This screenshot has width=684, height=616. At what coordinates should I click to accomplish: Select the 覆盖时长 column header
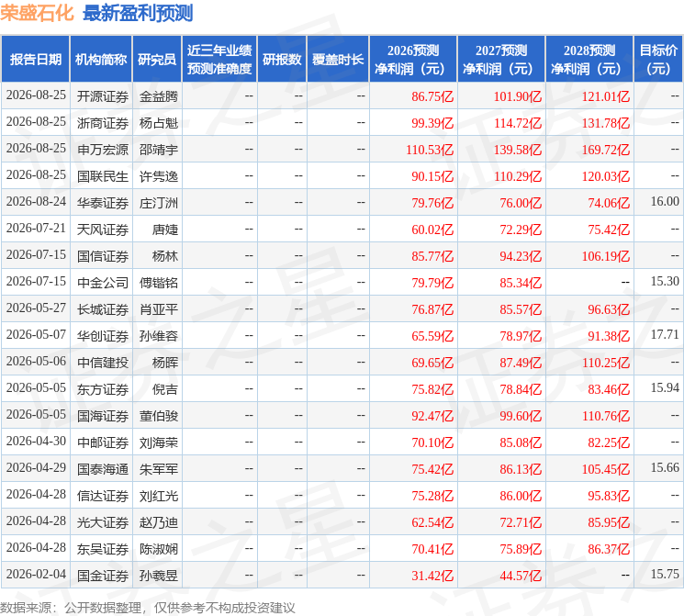tap(338, 60)
